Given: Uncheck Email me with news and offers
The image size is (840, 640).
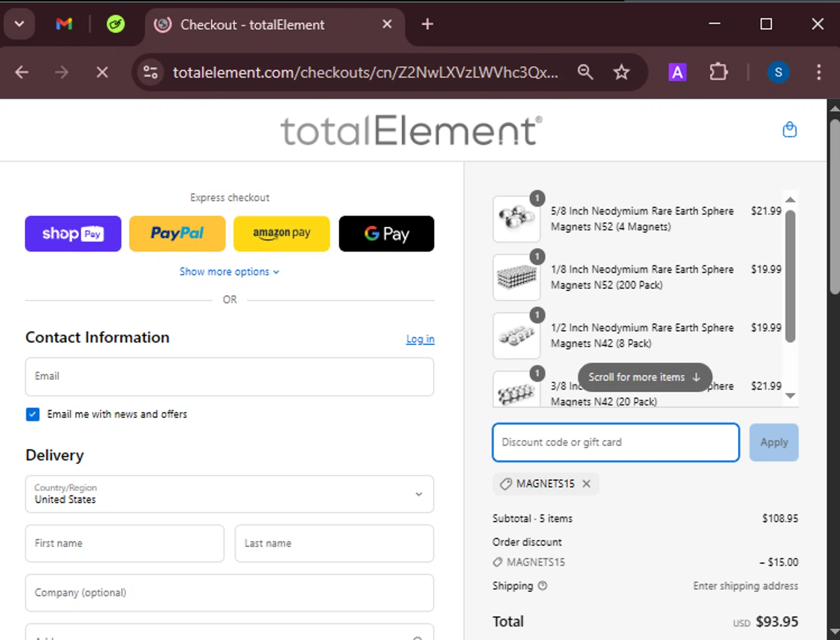Looking at the screenshot, I should [x=32, y=414].
